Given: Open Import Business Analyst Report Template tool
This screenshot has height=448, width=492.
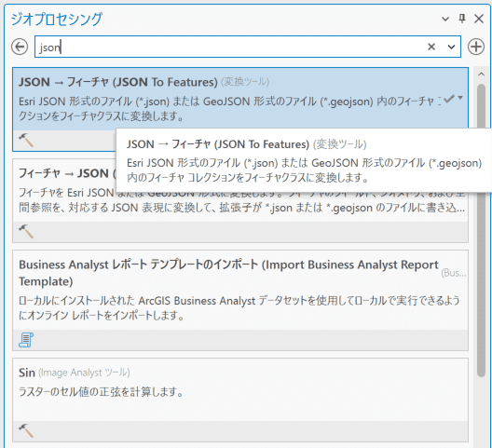Looking at the screenshot, I should (240, 300).
